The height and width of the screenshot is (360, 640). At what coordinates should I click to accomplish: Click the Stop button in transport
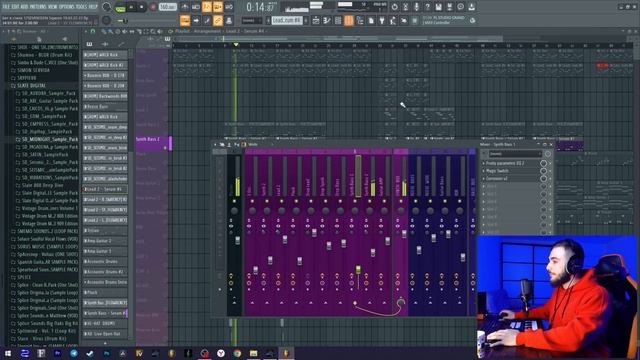click(142, 7)
